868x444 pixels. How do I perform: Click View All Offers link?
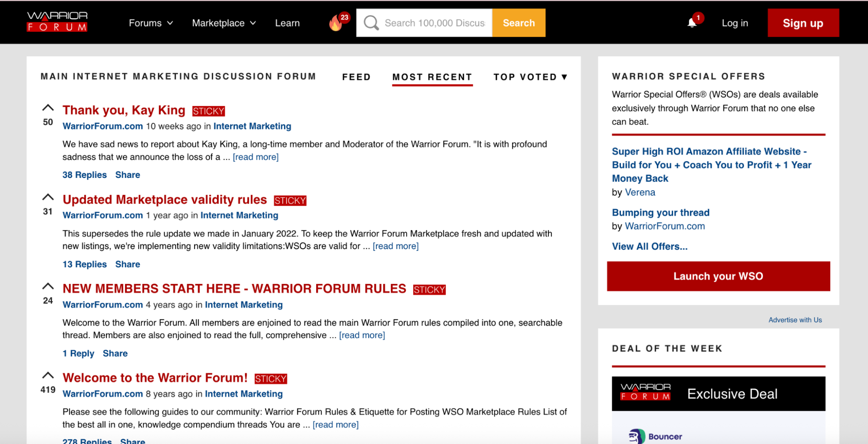(x=650, y=247)
